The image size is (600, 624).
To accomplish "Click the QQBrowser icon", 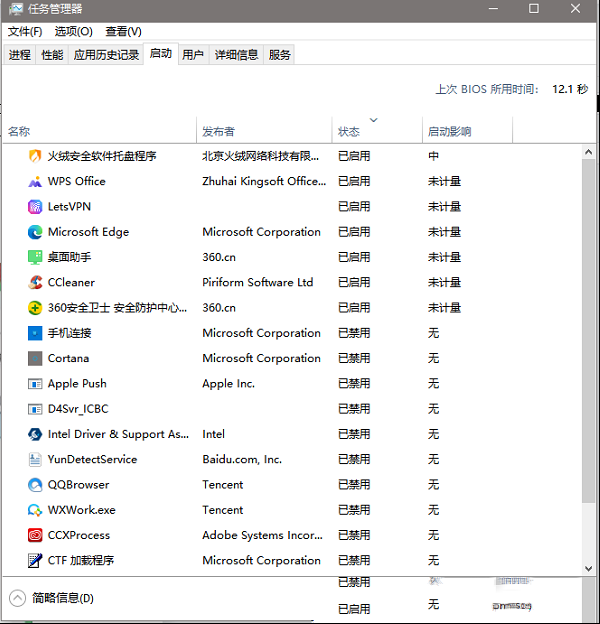I will [x=35, y=485].
